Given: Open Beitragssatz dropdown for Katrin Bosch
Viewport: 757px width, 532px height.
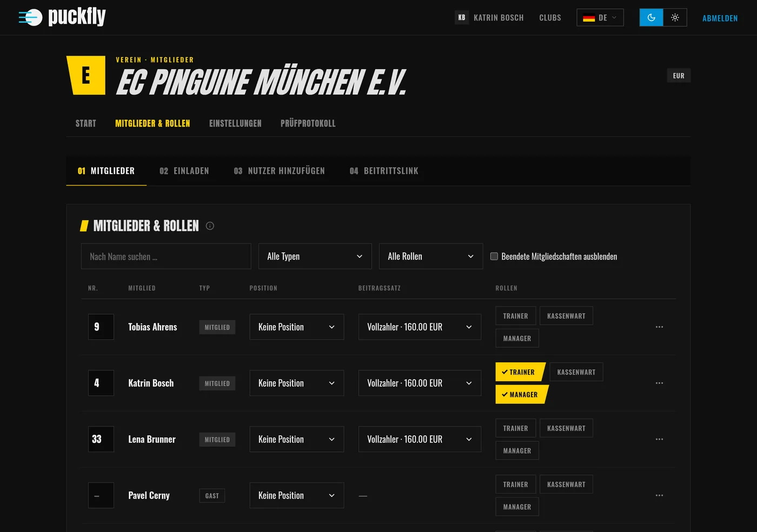Looking at the screenshot, I should point(420,383).
